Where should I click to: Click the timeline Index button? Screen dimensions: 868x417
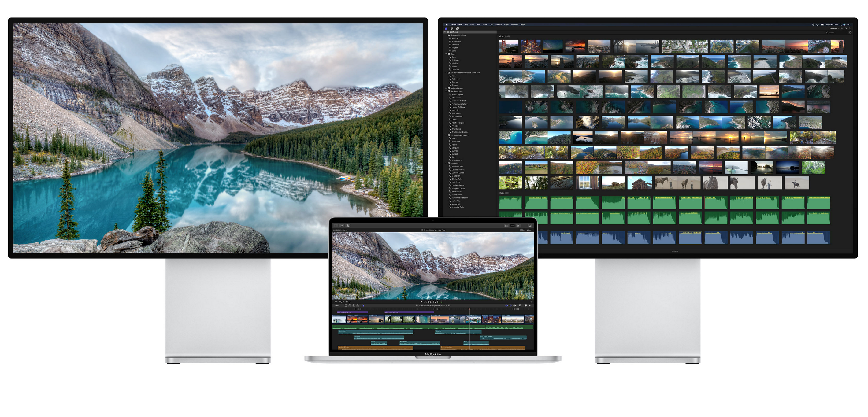coord(337,305)
